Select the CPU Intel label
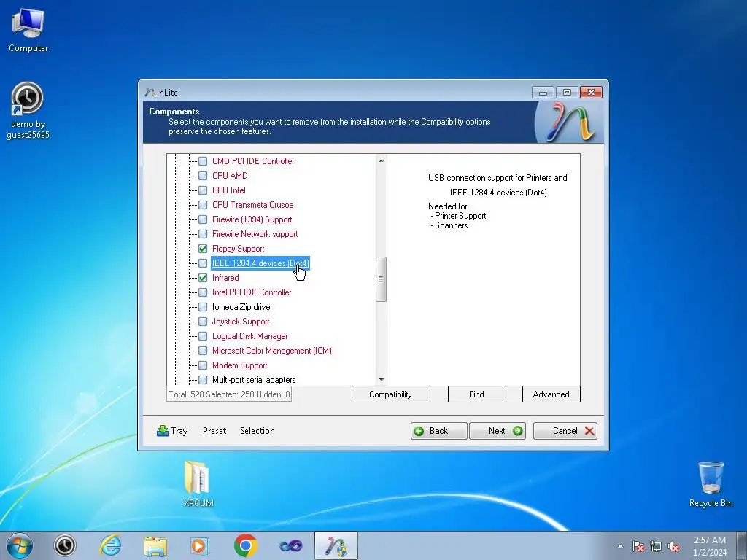This screenshot has width=747, height=560. click(228, 190)
